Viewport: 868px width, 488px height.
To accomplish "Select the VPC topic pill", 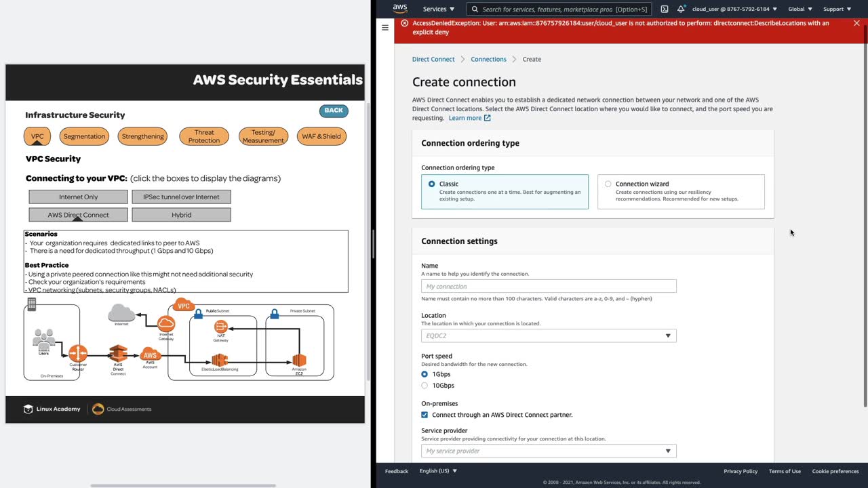I will tap(37, 136).
